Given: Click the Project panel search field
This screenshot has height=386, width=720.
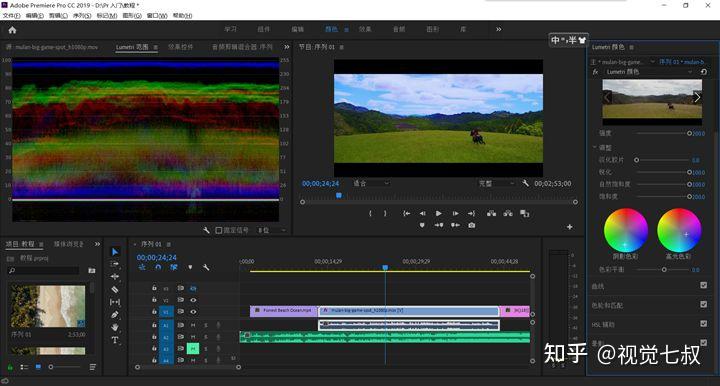Looking at the screenshot, I should click(44, 271).
